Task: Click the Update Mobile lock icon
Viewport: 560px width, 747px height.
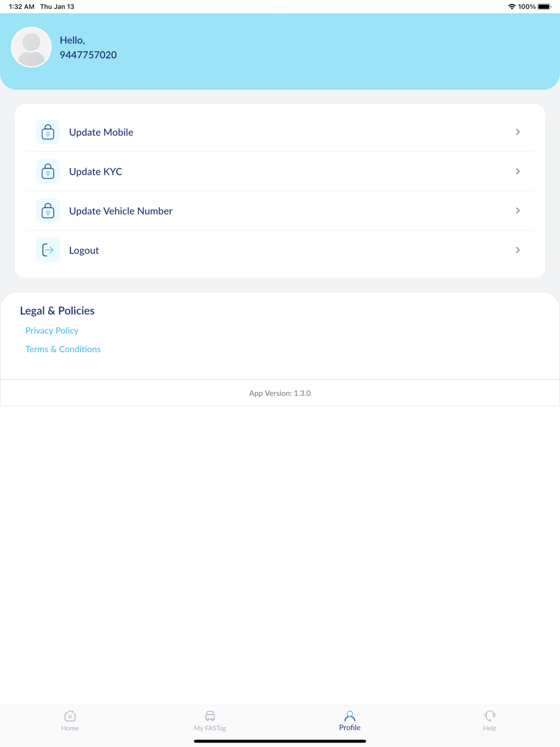Action: pyautogui.click(x=48, y=132)
